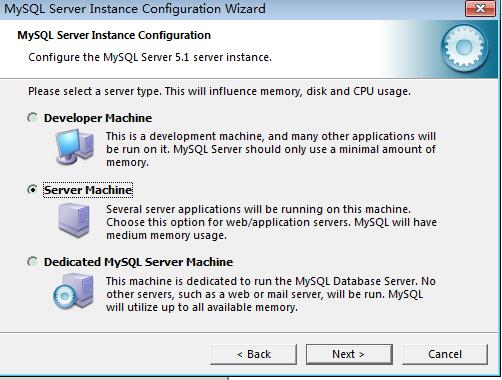Click the 'Please select a server type' instruction
Image resolution: width=502 pixels, height=380 pixels.
coord(219,91)
